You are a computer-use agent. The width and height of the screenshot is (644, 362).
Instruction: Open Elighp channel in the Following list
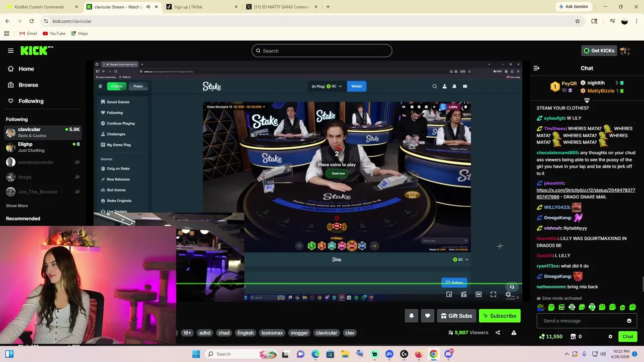[43, 147]
